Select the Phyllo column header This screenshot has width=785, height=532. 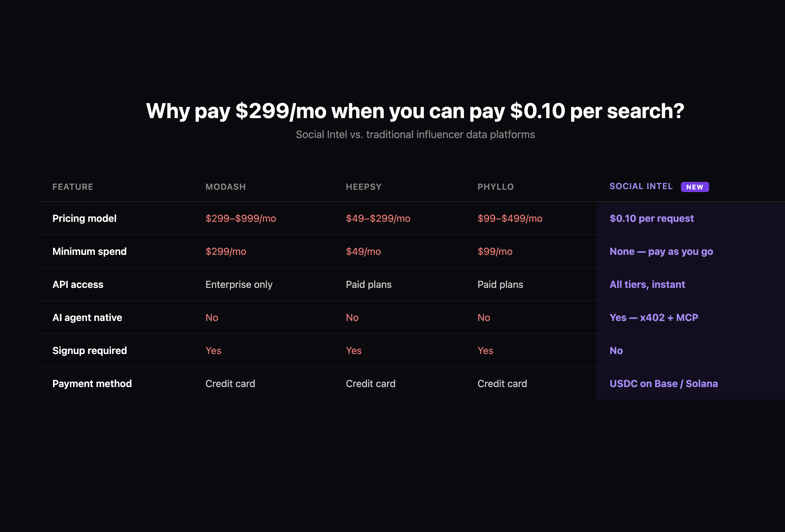click(x=495, y=187)
